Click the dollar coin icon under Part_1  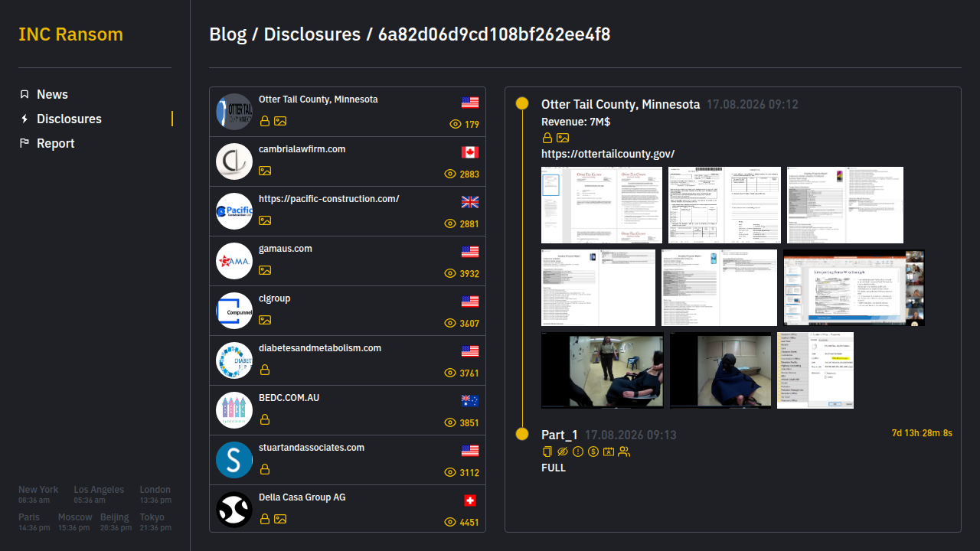[x=593, y=452]
